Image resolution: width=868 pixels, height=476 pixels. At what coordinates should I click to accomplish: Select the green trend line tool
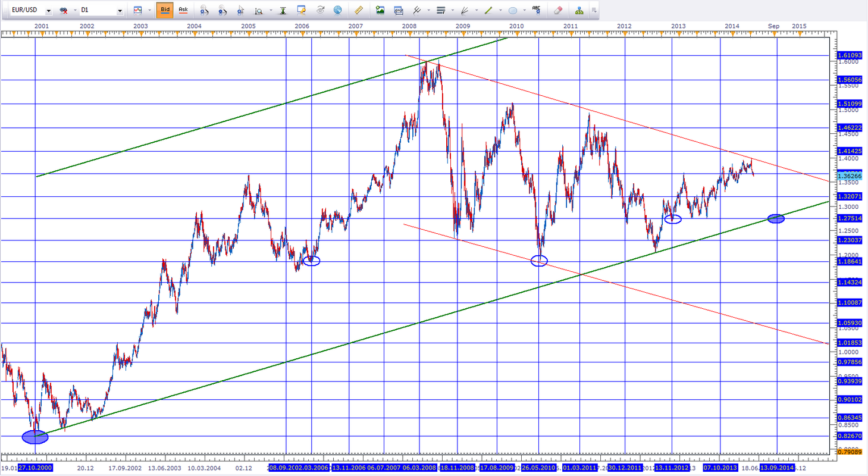pyautogui.click(x=487, y=10)
